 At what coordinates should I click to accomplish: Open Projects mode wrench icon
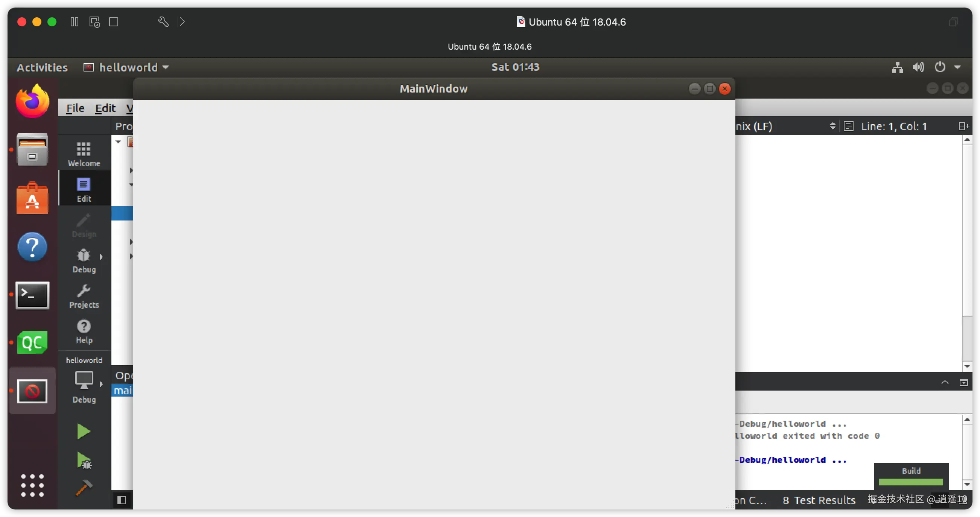(84, 297)
